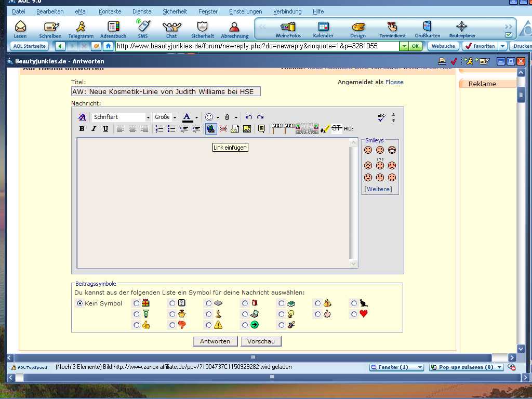Screen dimensions: 532x399
Task: Open the Schriftart font dropdown
Action: pyautogui.click(x=122, y=117)
